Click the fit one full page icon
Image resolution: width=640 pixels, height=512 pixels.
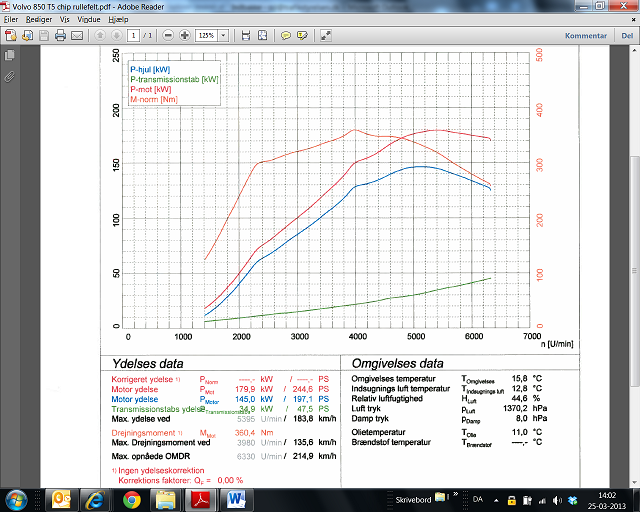coord(262,36)
